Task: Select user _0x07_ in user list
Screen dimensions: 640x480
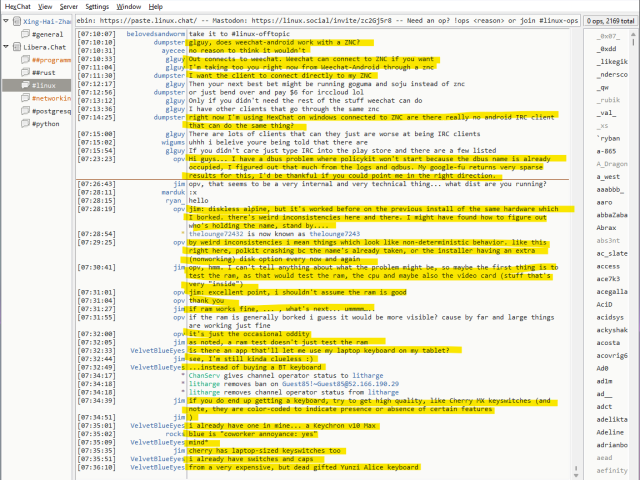Action: click(x=608, y=36)
